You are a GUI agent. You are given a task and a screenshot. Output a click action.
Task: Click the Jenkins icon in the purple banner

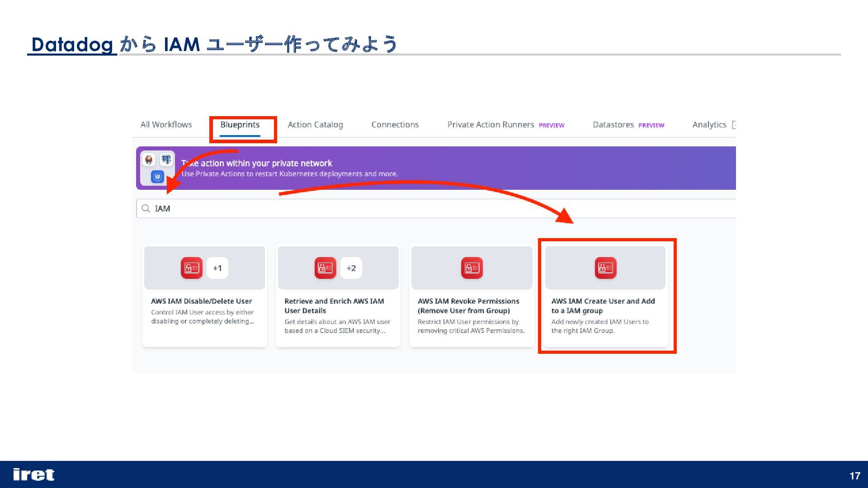pyautogui.click(x=149, y=160)
